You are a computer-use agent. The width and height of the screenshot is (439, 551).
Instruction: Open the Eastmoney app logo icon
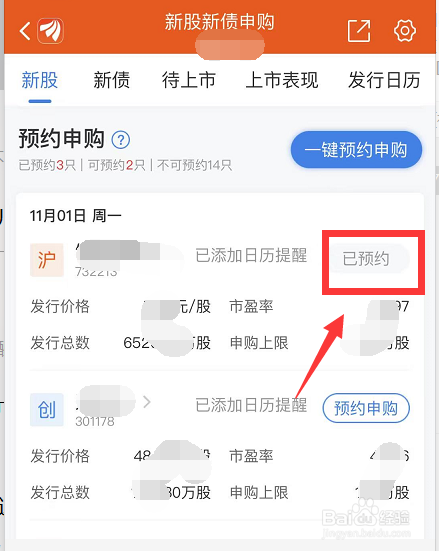(x=51, y=31)
